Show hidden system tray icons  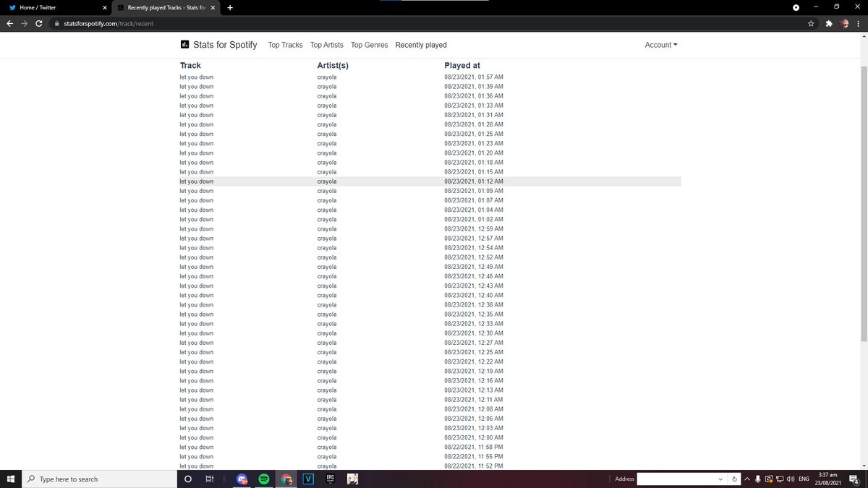click(746, 479)
